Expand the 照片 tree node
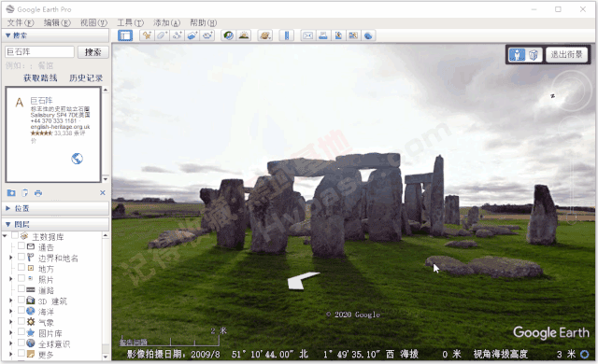This screenshot has height=364, width=598. click(x=10, y=279)
